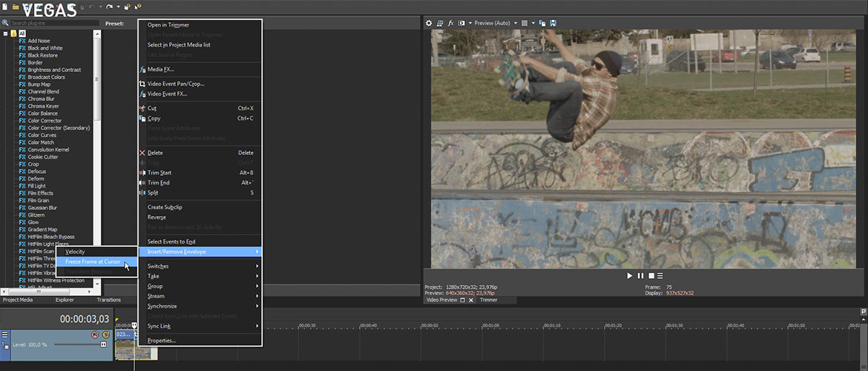Switch to the Project Media tab

[18, 300]
